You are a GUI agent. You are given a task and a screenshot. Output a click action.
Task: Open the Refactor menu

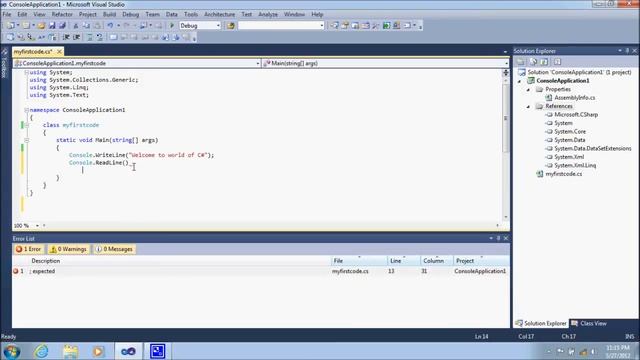click(62, 14)
